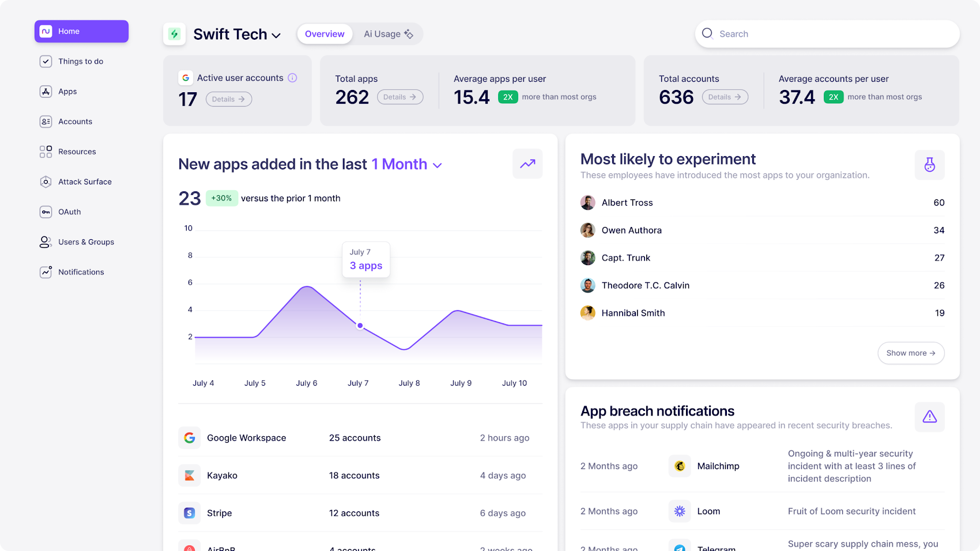Click the info icon beside Active user accounts
Viewport: 980px width, 551px height.
click(x=292, y=78)
